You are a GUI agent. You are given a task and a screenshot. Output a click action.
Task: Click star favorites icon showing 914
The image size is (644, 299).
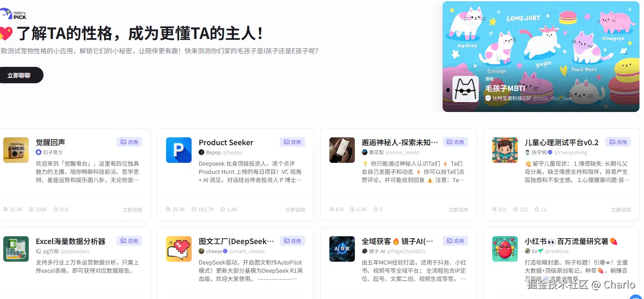click(x=55, y=209)
